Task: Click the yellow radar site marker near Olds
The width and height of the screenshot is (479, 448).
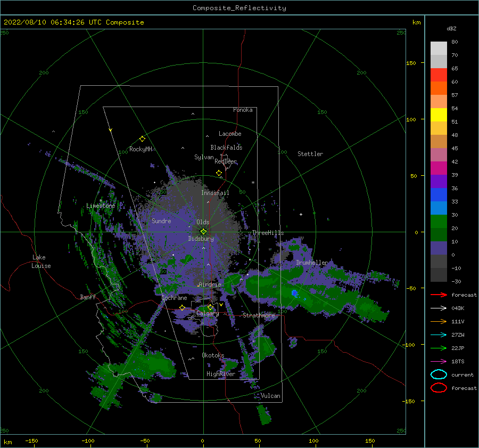Action: (x=203, y=232)
